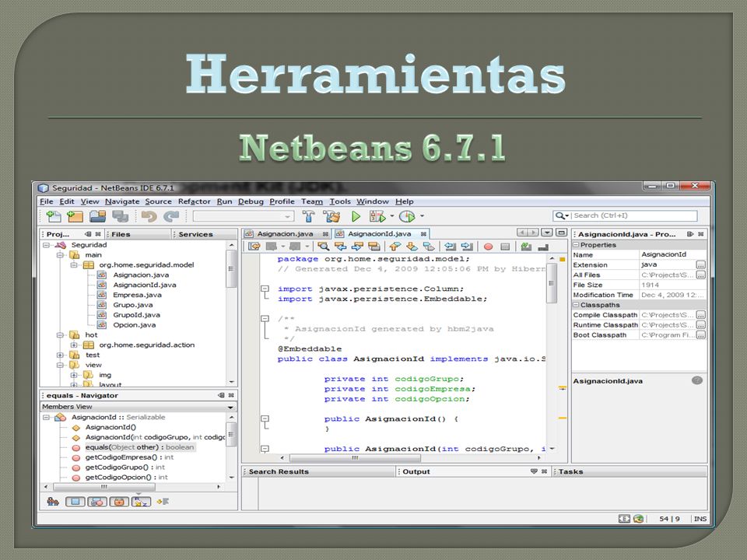Click the Profile Main Project clock icon
Viewport: 747px width, 560px height.
[407, 217]
